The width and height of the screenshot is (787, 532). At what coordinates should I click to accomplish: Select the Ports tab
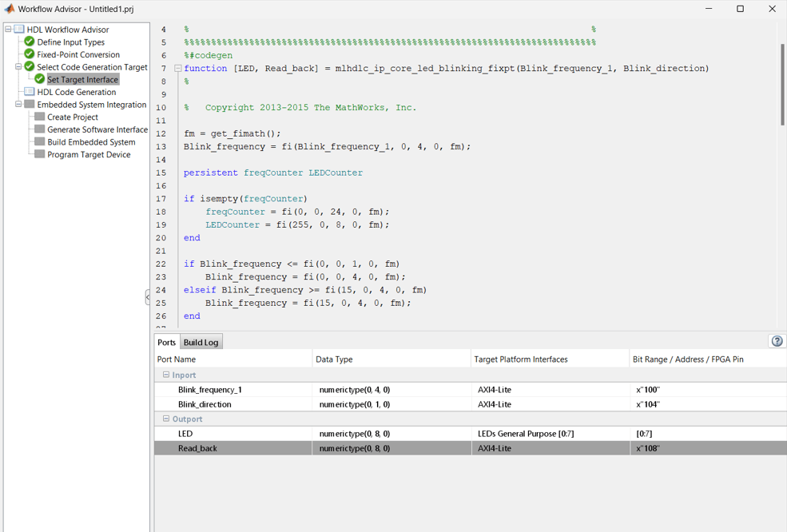(166, 342)
